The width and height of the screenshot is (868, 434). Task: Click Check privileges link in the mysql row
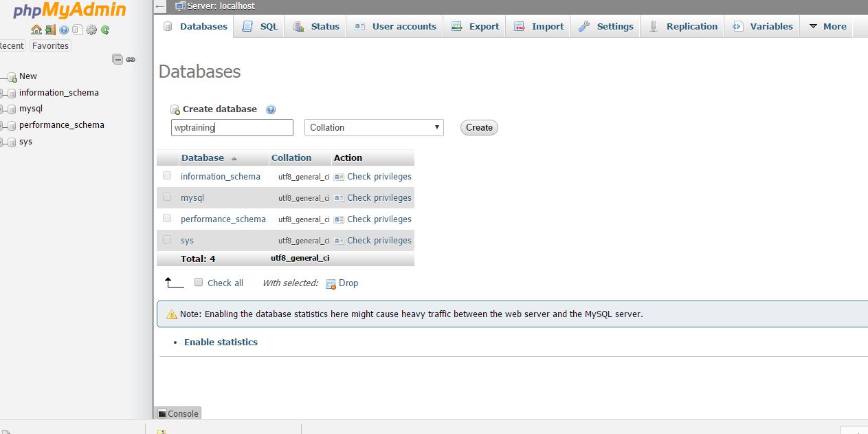379,197
